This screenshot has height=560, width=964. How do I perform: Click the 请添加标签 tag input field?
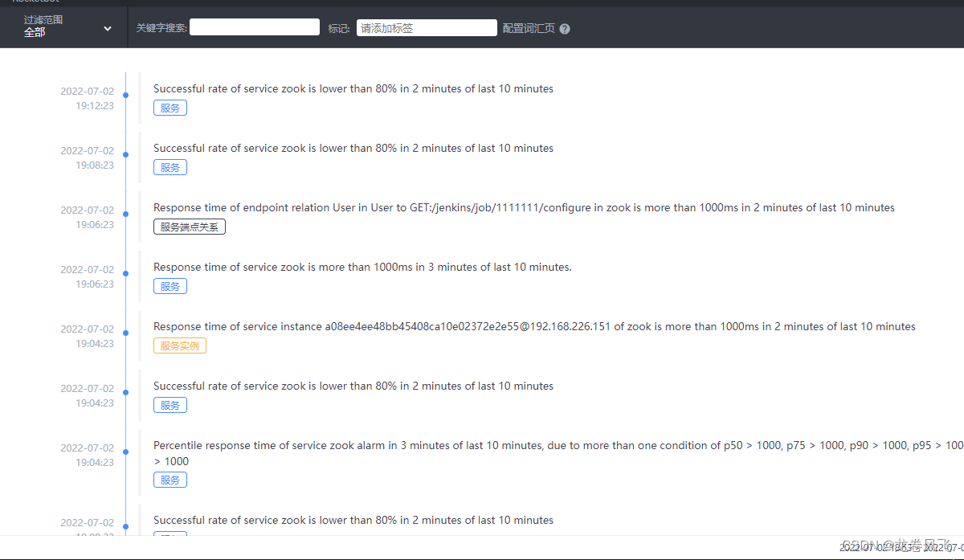pos(427,28)
